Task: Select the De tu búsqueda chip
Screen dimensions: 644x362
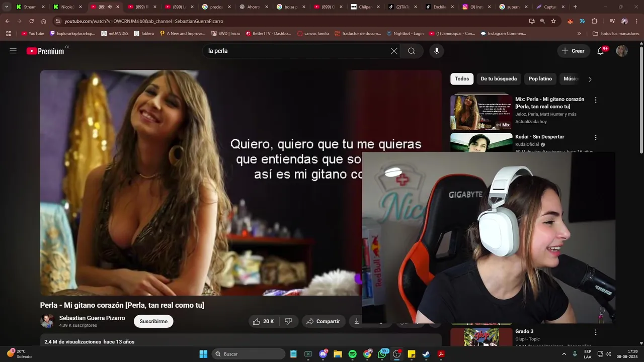Action: (x=499, y=79)
